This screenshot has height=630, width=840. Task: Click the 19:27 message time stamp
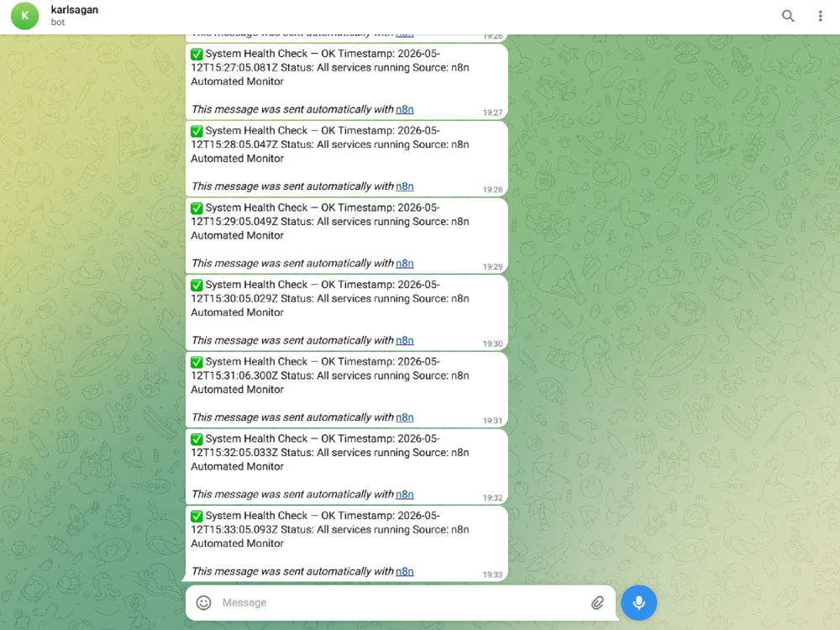(492, 113)
